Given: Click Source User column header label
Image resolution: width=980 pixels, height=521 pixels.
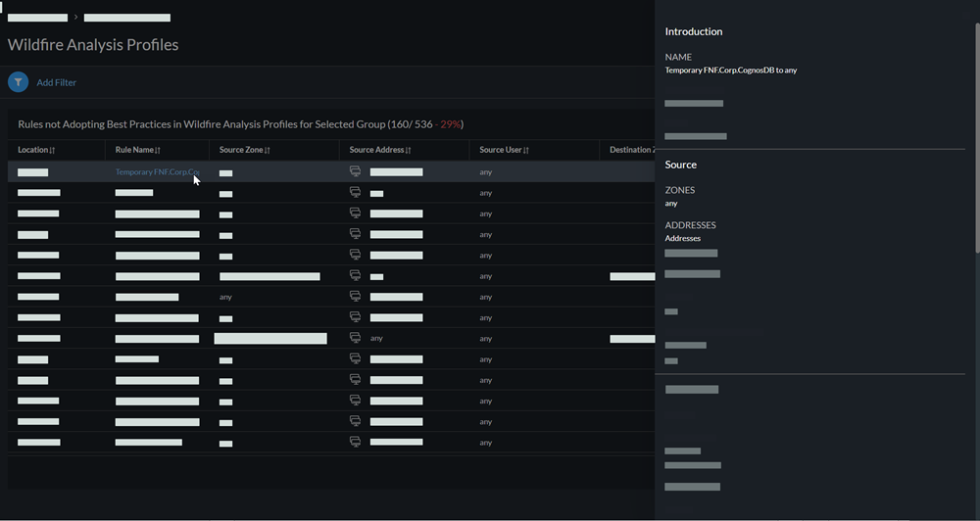Looking at the screenshot, I should [500, 150].
